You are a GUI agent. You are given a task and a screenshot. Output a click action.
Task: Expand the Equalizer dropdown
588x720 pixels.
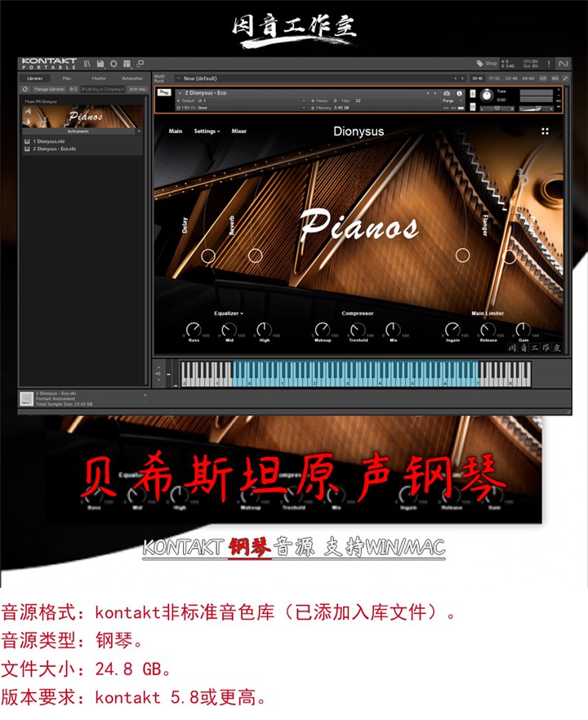229,313
